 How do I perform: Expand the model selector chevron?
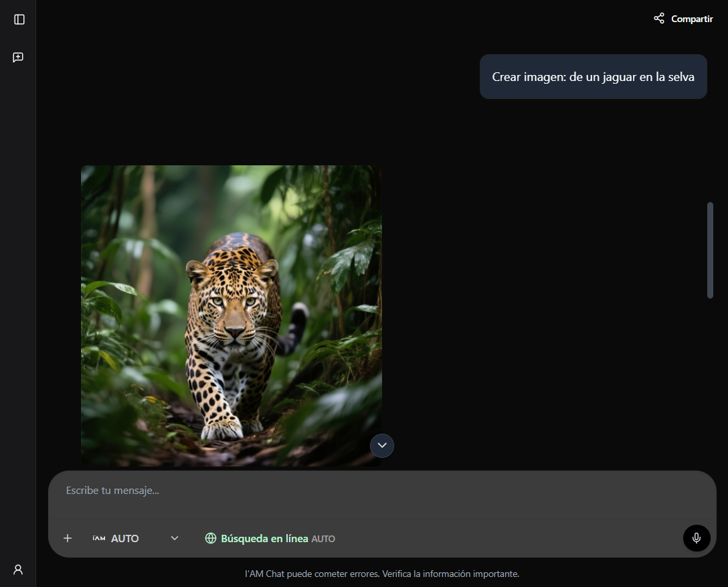click(175, 538)
